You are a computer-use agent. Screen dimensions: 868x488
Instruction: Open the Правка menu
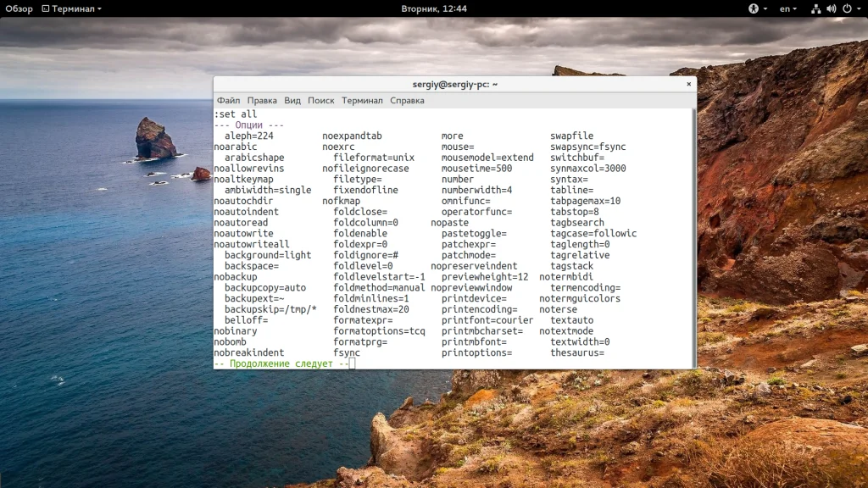[262, 100]
